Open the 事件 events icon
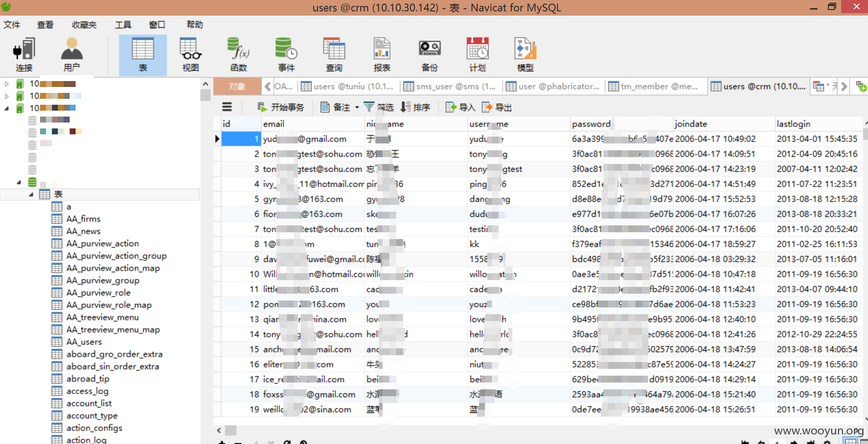The image size is (868, 444). point(286,55)
